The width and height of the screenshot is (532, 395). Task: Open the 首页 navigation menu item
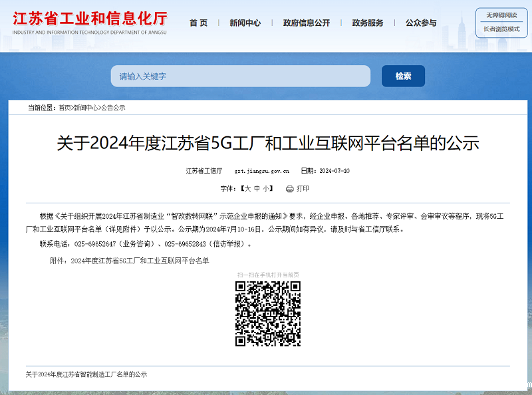coord(198,23)
